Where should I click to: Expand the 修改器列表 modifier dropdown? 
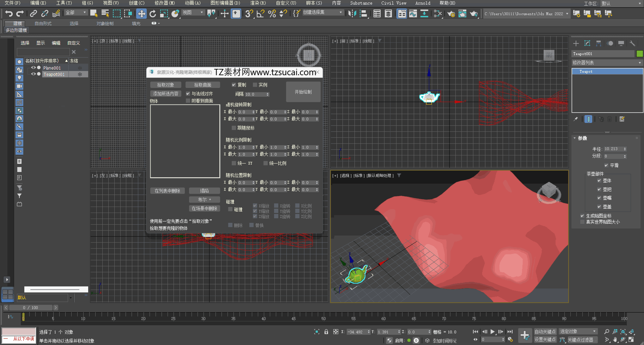pyautogui.click(x=607, y=63)
